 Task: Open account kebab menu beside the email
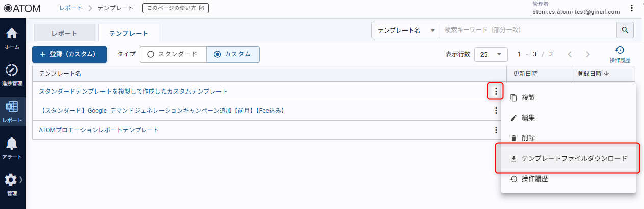click(632, 8)
